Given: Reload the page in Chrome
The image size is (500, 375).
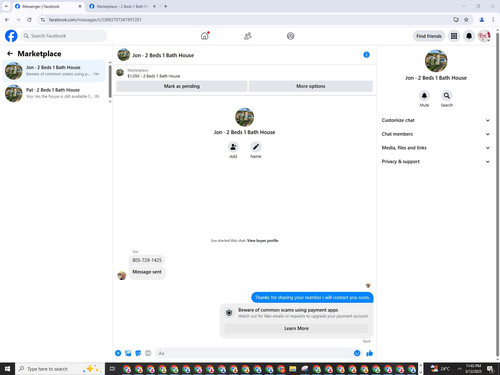Looking at the screenshot, I should point(29,20).
